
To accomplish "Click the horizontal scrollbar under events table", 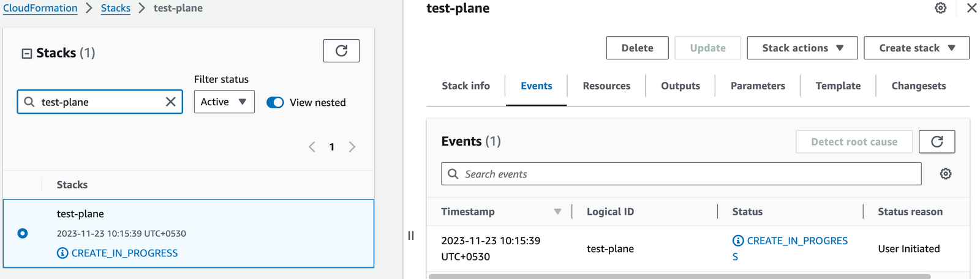I will [x=680, y=277].
